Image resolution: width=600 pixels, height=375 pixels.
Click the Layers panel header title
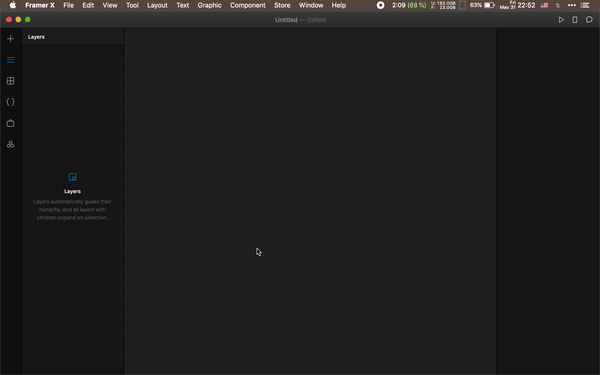tap(36, 37)
